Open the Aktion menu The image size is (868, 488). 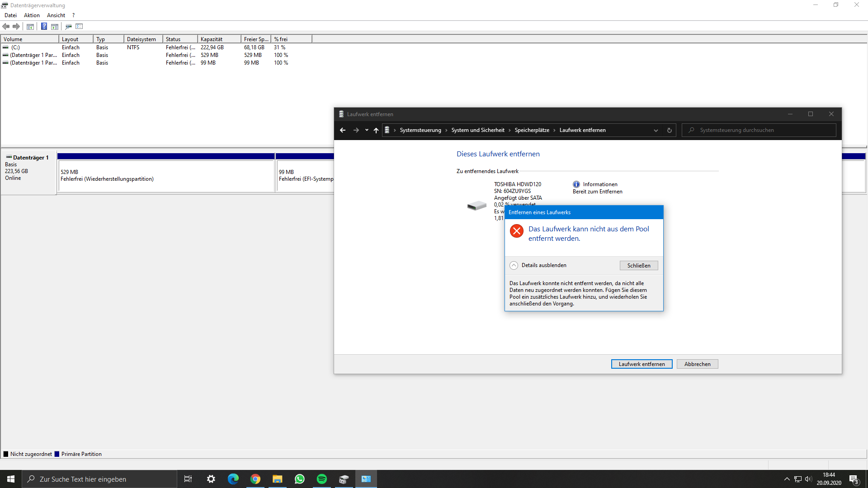[x=31, y=15]
